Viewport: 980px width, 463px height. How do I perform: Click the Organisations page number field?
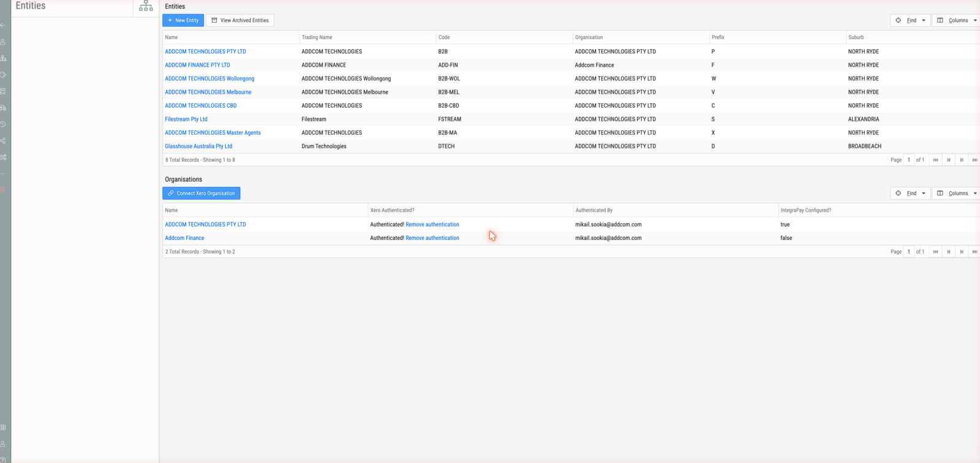(x=908, y=252)
